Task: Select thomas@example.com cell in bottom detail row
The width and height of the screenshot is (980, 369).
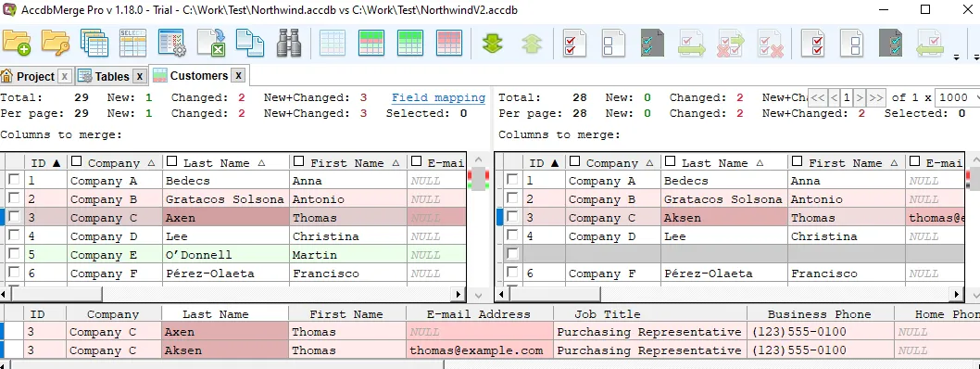Action: (x=480, y=350)
